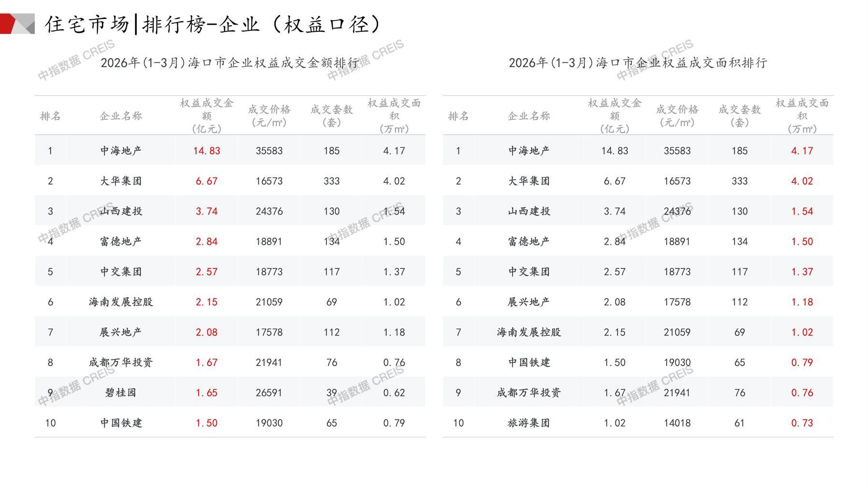This screenshot has height=488, width=868.
Task: Select the 海口市企业权益成交面积排行 table title
Action: coord(638,63)
